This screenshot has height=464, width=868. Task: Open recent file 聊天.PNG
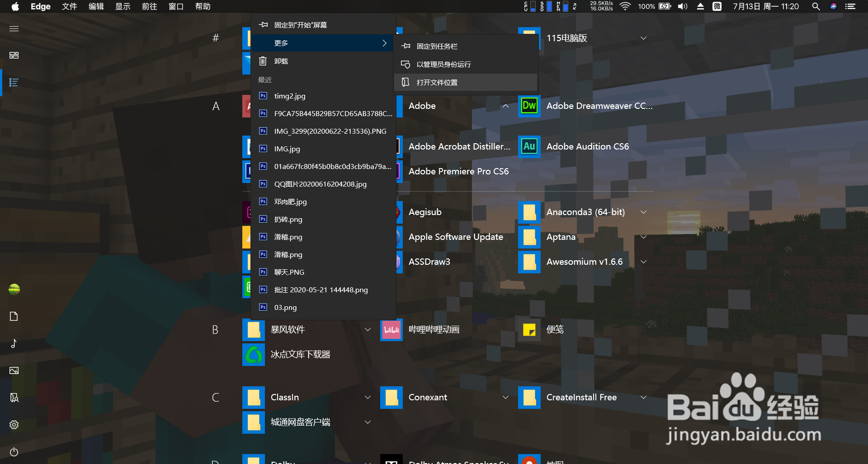pos(323,272)
